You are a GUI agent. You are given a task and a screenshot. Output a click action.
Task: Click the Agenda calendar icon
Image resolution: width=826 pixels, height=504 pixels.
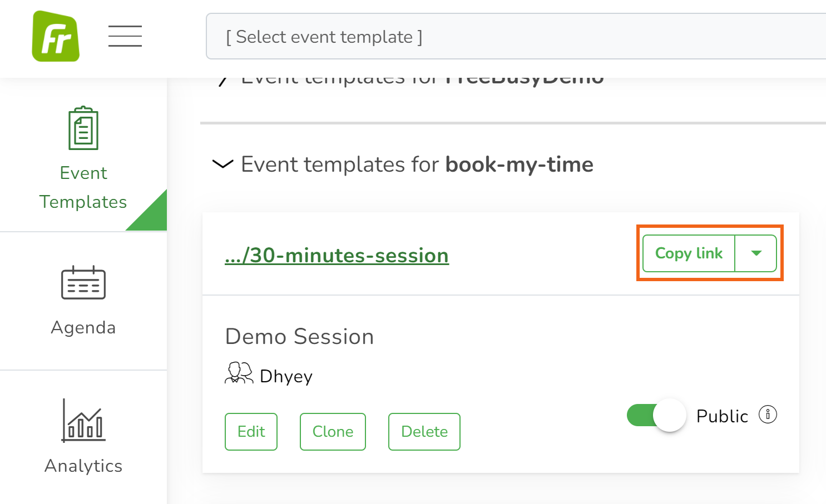(83, 283)
